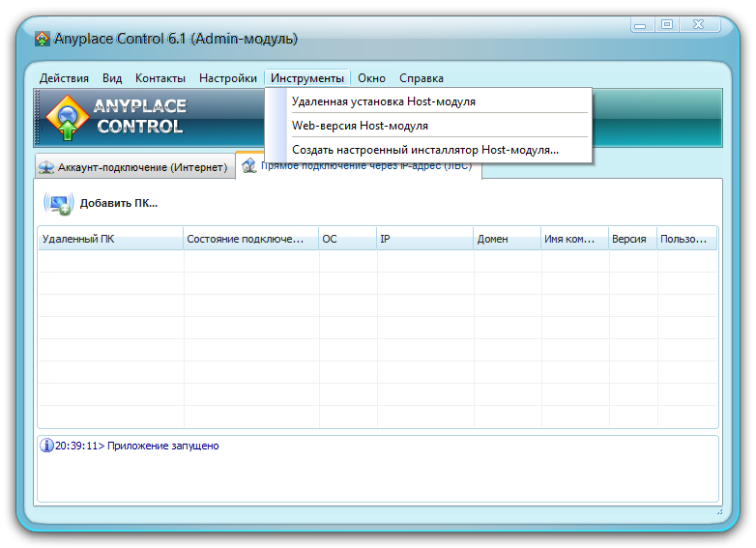
Task: Choose Создать настроенный инсталлятор Host-модуля
Action: 428,150
